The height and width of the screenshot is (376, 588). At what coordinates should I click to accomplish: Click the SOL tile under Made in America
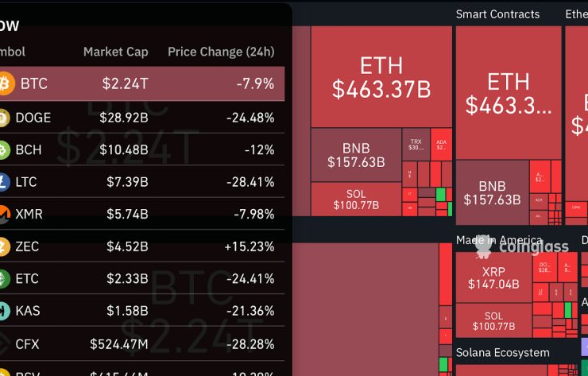tap(493, 320)
